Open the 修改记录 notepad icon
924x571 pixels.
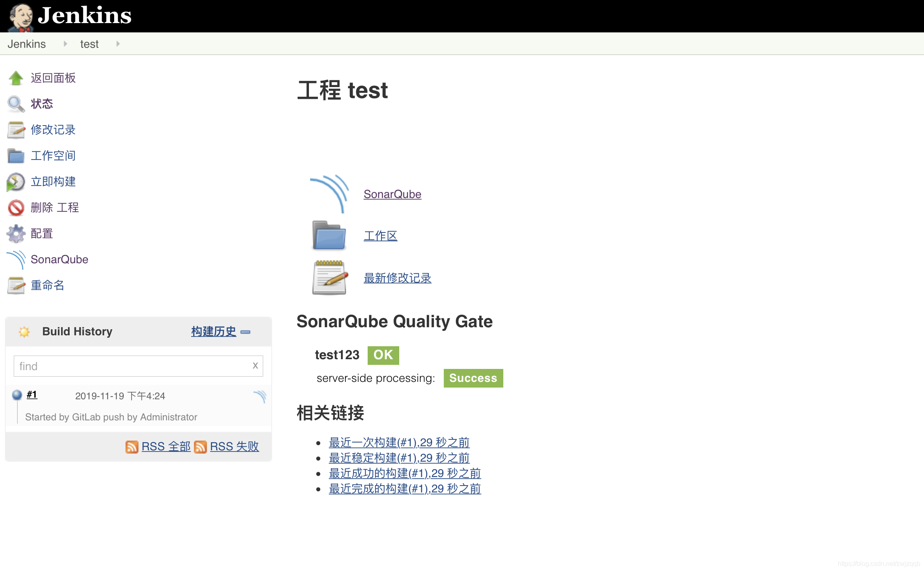pos(15,130)
